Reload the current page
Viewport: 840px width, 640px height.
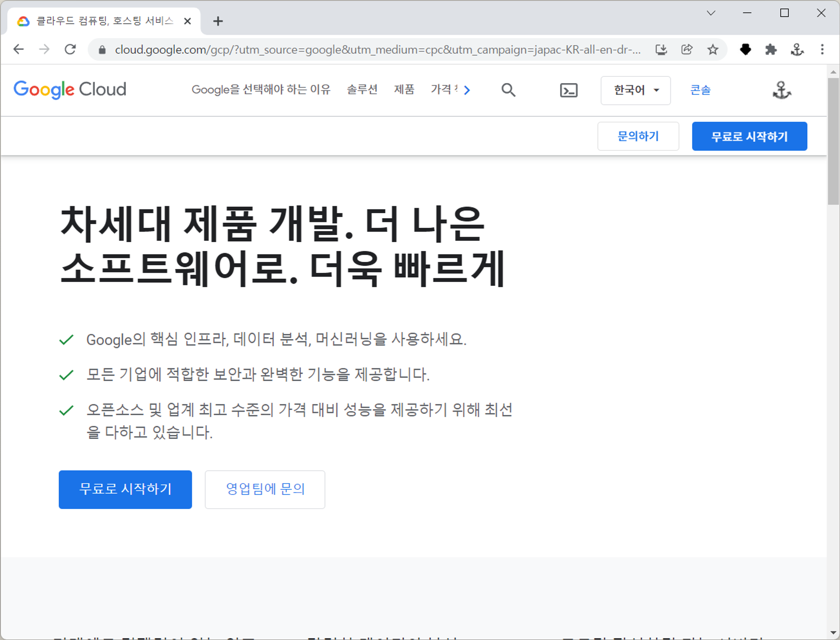pos(70,50)
